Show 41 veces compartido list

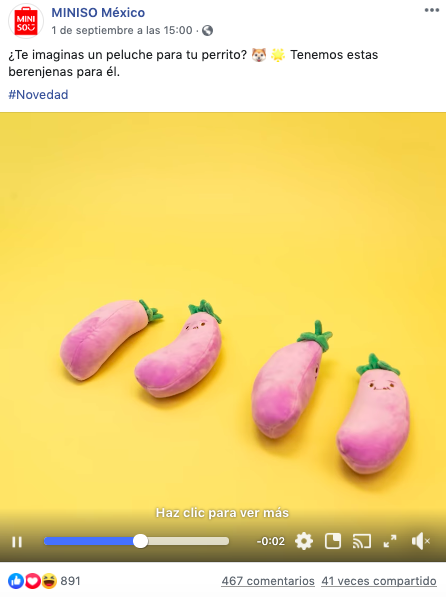tap(379, 581)
